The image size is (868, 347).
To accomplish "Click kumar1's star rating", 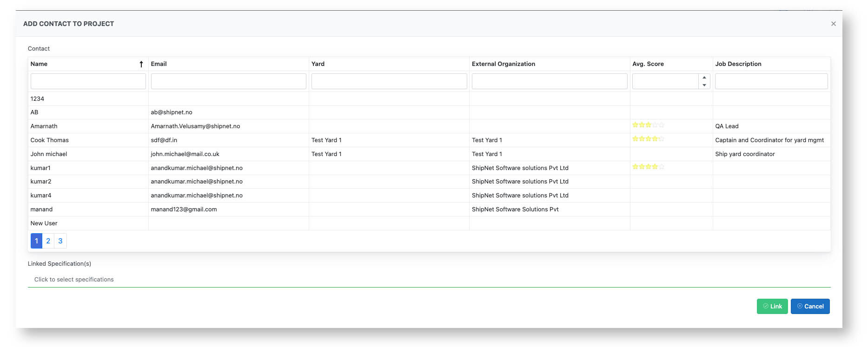I will (648, 167).
